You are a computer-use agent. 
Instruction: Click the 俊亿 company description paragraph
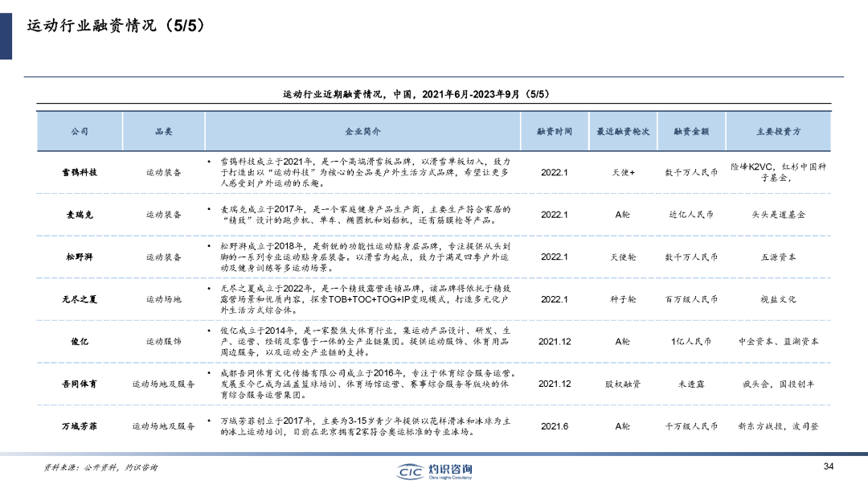[x=365, y=342]
